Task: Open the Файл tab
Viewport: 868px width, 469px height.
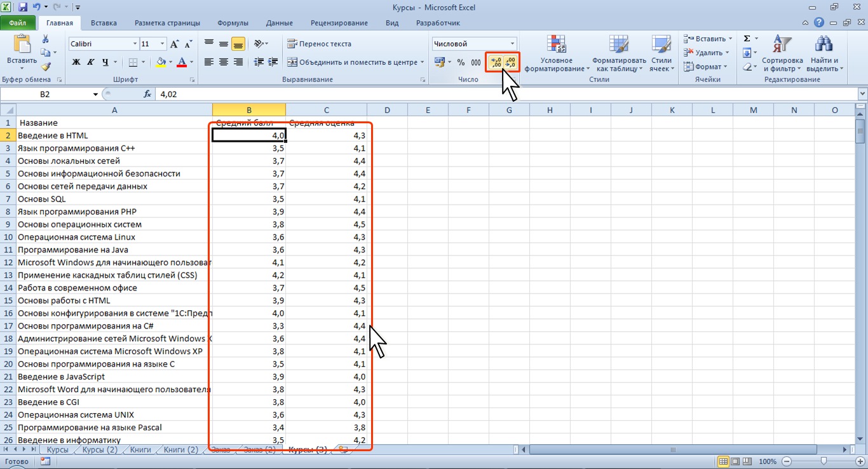Action: (x=18, y=23)
